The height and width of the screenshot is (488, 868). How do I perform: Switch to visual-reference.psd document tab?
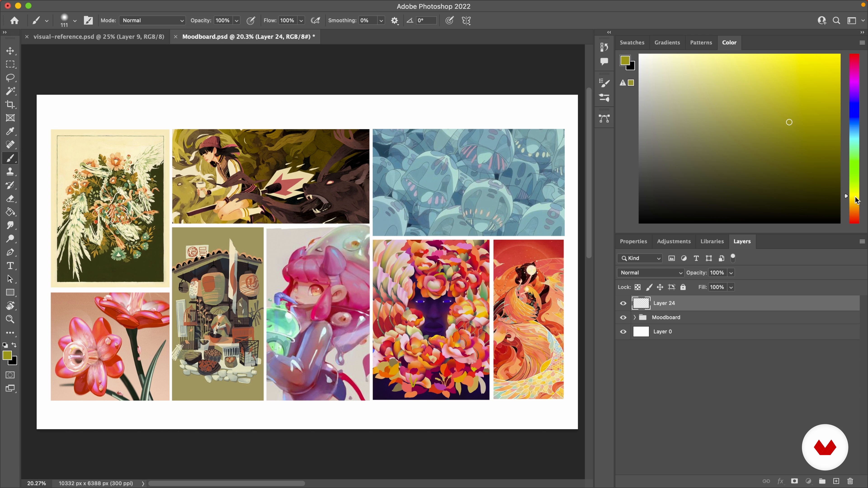[99, 37]
